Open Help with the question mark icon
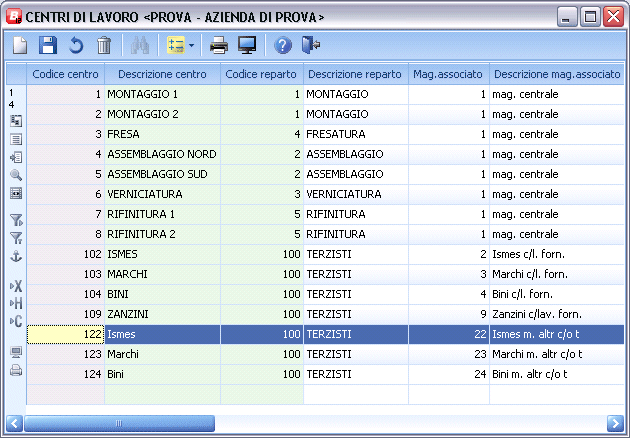This screenshot has height=438, width=630. [283, 45]
